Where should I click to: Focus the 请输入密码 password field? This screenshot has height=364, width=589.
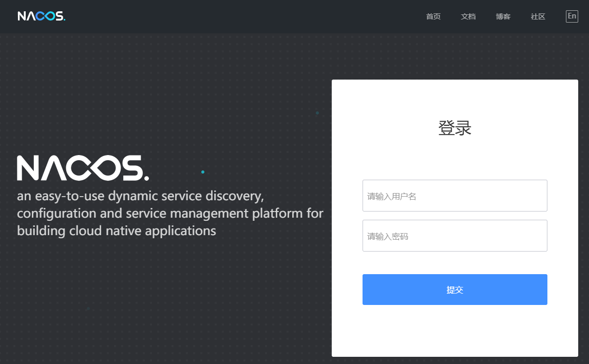pyautogui.click(x=454, y=236)
